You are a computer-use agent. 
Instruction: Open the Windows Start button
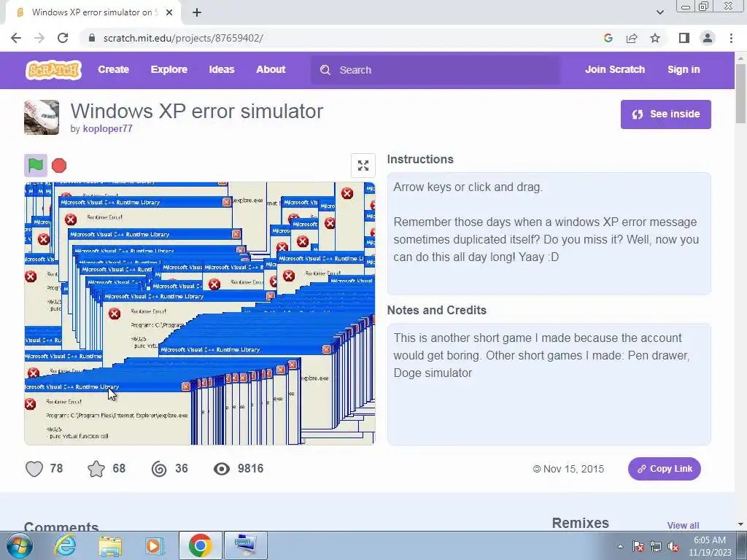pos(19,545)
